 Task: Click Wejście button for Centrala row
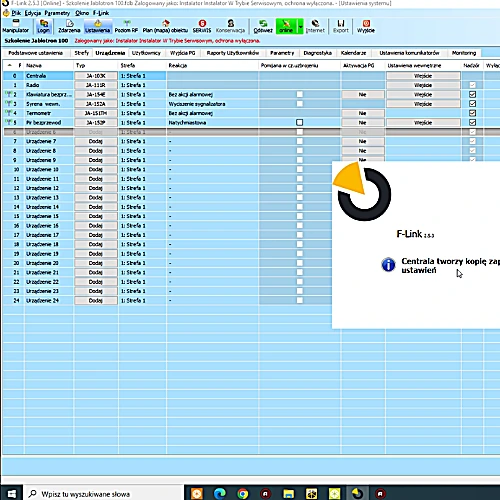click(x=423, y=76)
